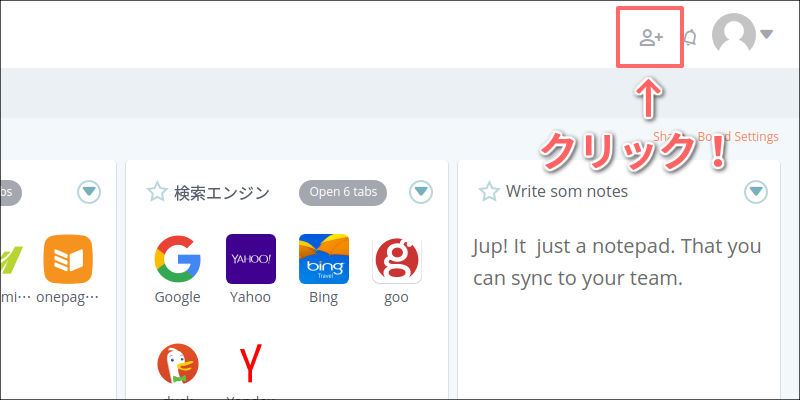The height and width of the screenshot is (400, 800).
Task: Star the Write som notes card
Action: coord(489,192)
